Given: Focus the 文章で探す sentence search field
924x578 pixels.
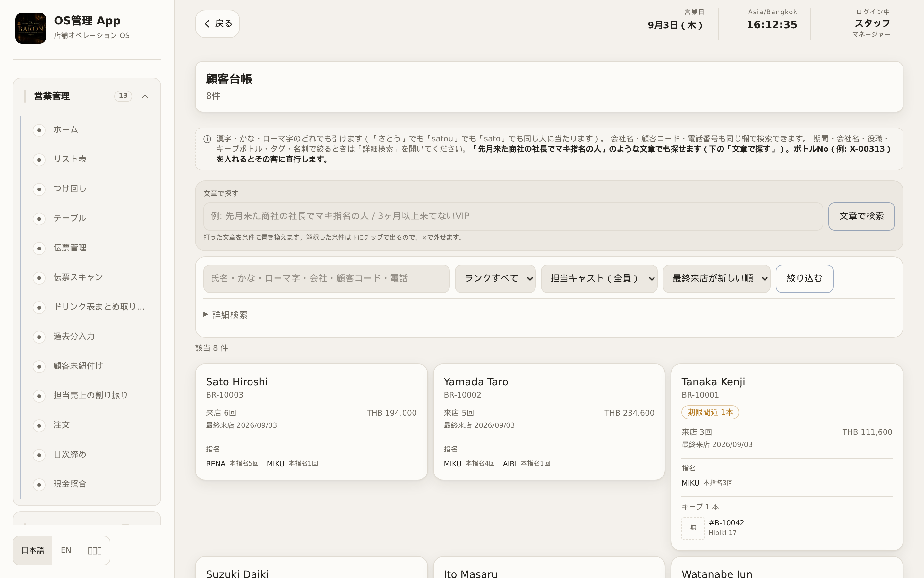Looking at the screenshot, I should [x=513, y=216].
